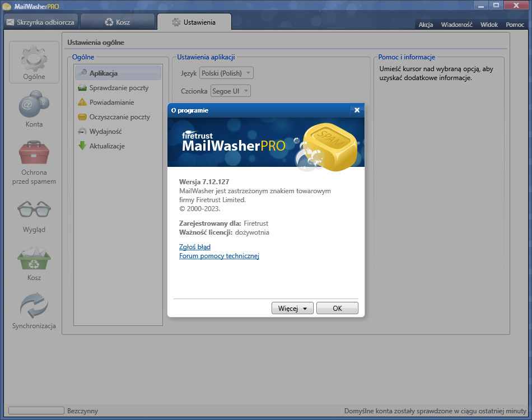This screenshot has height=420, width=532.
Task: Click the Wydajność gauge icon
Action: tap(82, 131)
